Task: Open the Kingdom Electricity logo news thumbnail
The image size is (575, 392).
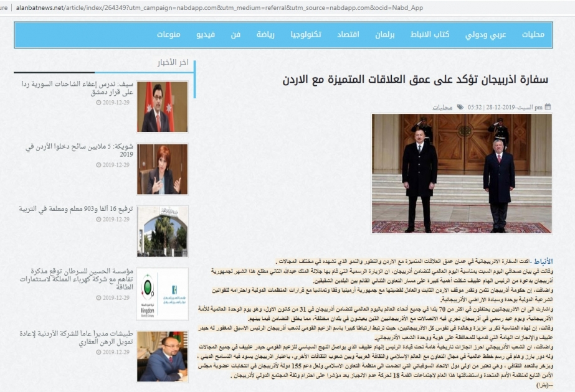Action: (163, 294)
